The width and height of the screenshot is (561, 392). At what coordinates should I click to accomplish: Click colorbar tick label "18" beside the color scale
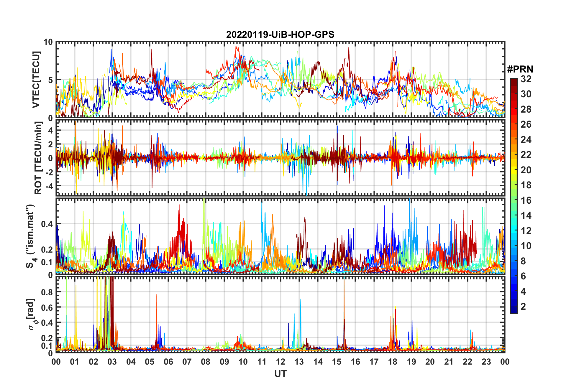coord(526,185)
